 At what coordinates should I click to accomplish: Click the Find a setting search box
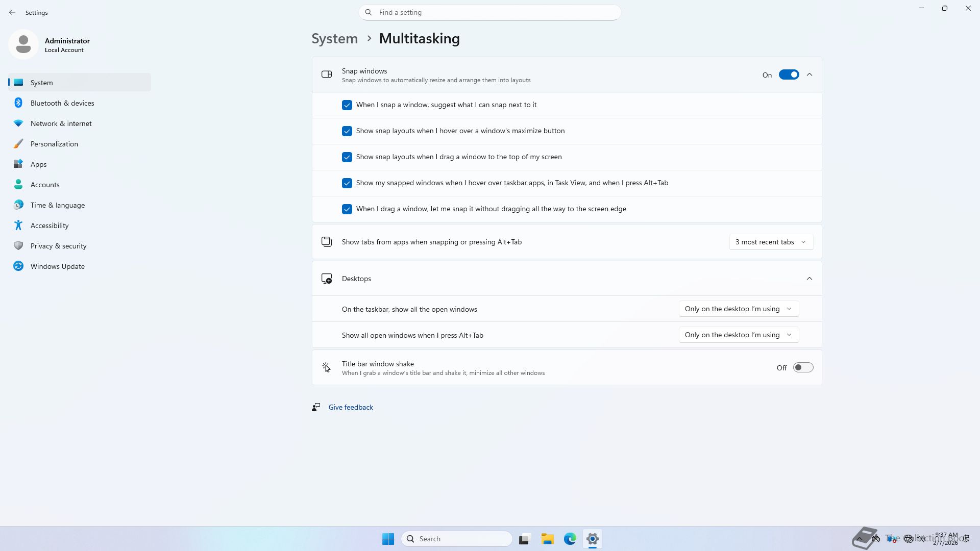490,12
